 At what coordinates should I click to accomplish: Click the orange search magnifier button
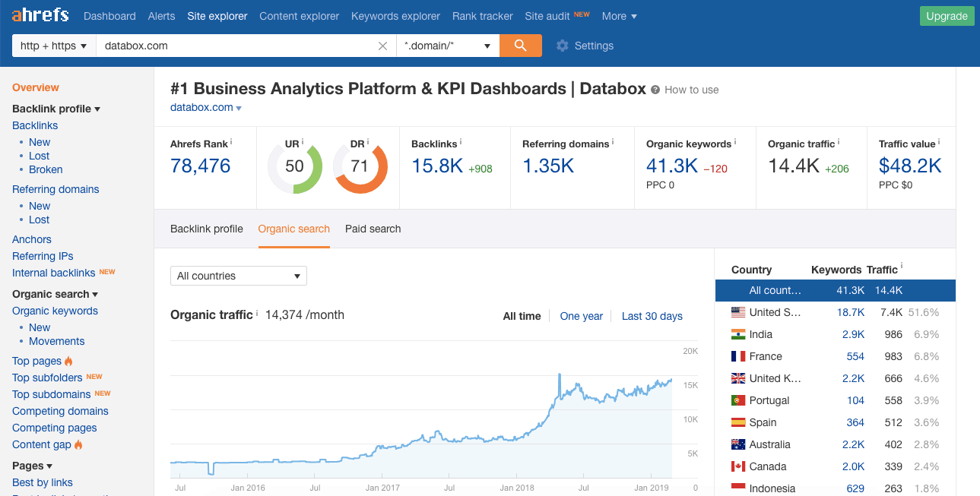520,46
